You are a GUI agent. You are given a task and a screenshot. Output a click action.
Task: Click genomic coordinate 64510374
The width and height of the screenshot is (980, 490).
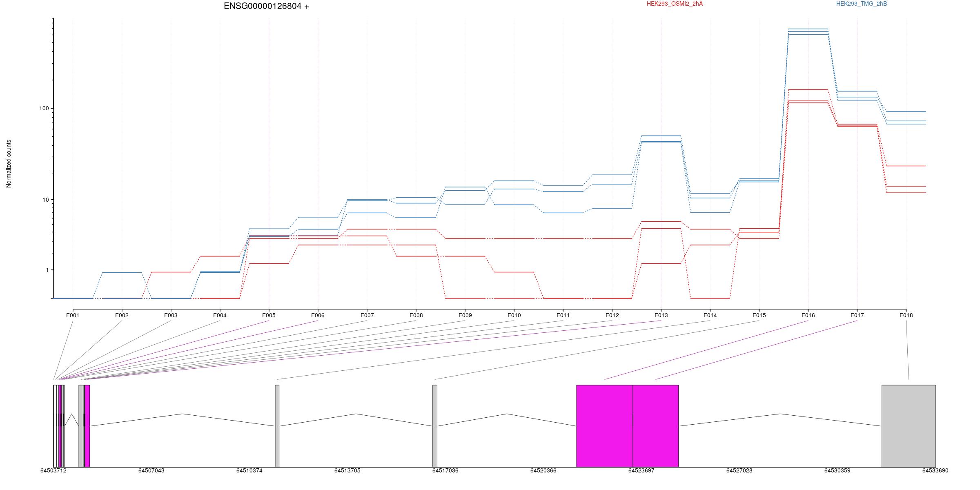point(249,470)
